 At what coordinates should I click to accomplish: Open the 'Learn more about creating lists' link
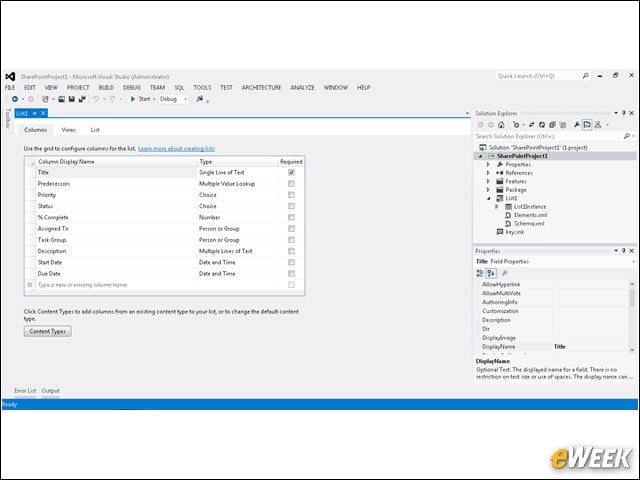(176, 149)
